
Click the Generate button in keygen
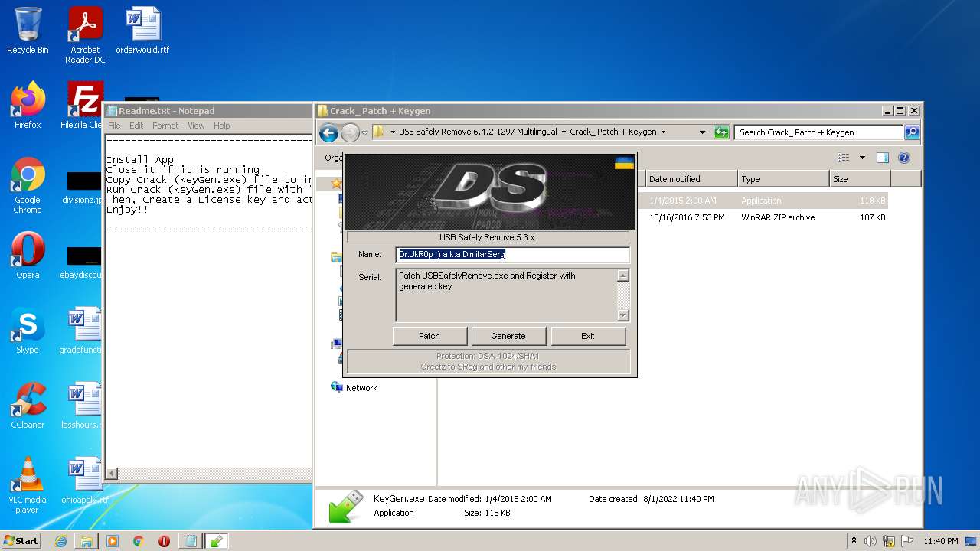click(x=508, y=336)
